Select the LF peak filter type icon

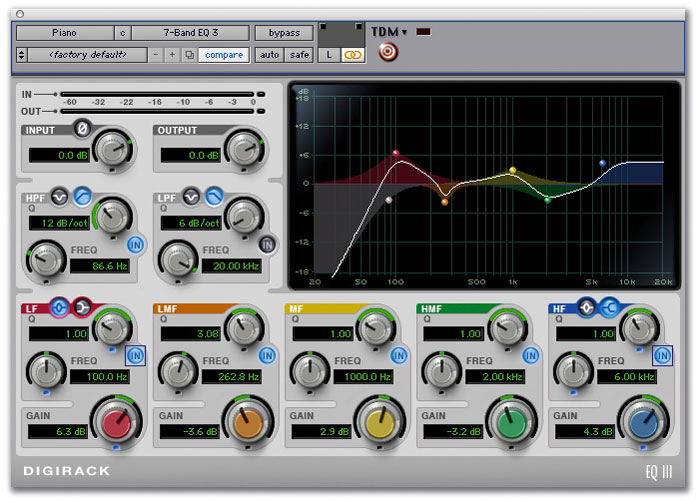[58, 308]
